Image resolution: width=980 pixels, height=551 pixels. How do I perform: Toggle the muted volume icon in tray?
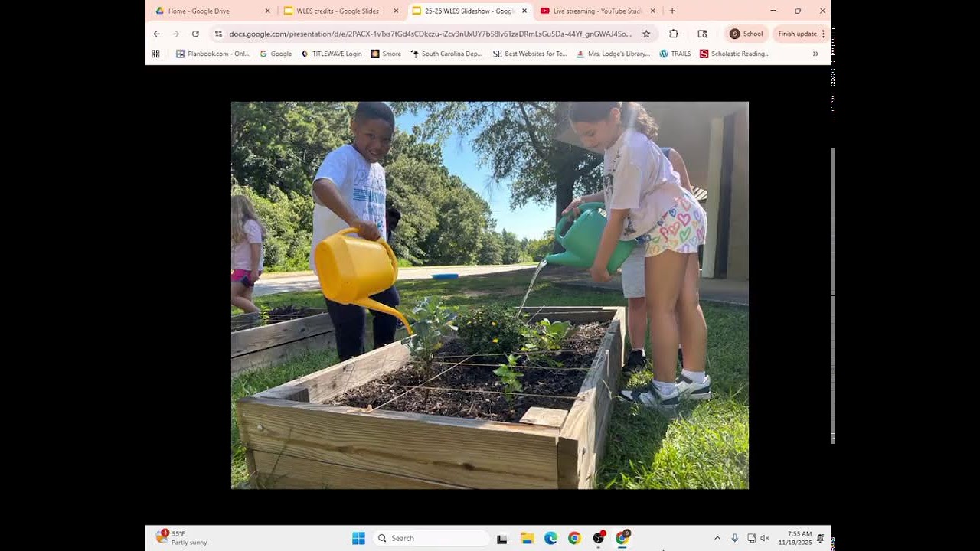click(764, 538)
